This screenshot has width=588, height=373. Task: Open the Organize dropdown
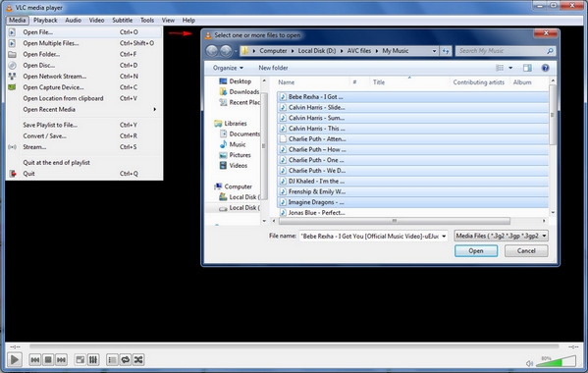point(228,68)
